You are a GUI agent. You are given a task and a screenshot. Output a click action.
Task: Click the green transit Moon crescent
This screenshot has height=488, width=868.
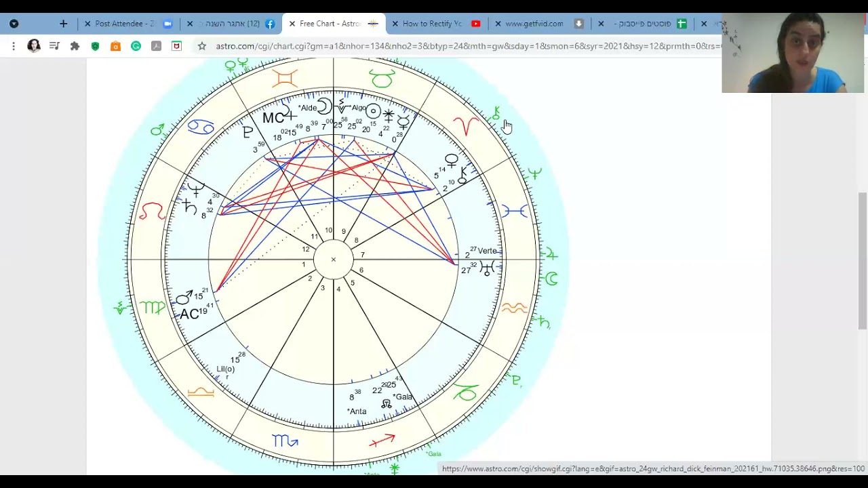coord(551,279)
